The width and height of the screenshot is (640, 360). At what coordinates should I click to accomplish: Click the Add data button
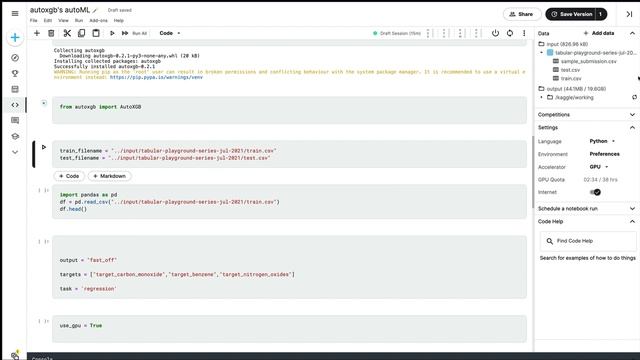(x=599, y=33)
